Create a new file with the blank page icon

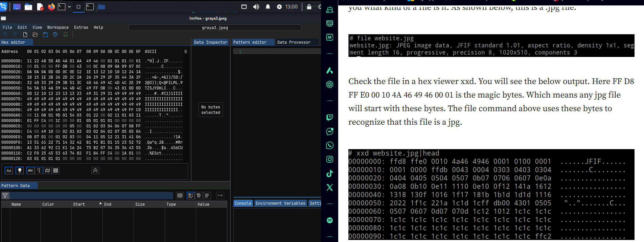coord(25,35)
